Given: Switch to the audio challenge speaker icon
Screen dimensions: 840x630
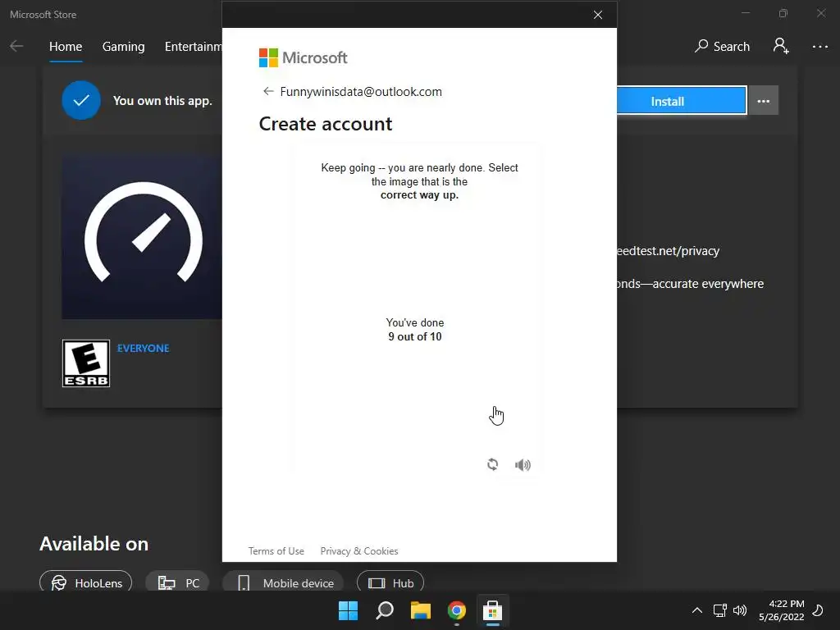Looking at the screenshot, I should coord(523,465).
